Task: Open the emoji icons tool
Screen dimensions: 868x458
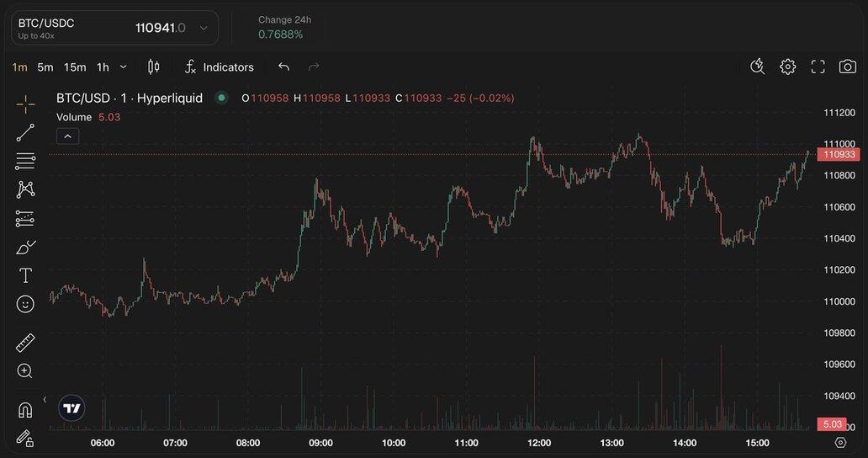Action: pos(25,304)
